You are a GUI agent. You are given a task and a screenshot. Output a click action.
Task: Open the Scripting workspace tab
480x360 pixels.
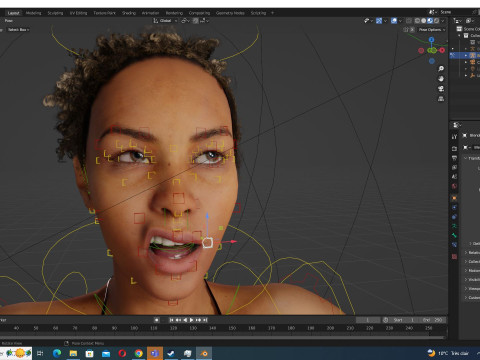pyautogui.click(x=258, y=13)
